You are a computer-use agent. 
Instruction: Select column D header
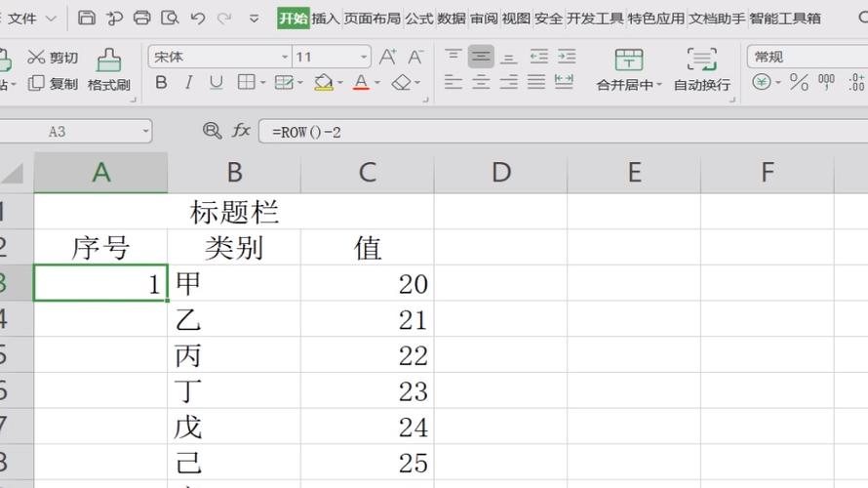pos(500,173)
